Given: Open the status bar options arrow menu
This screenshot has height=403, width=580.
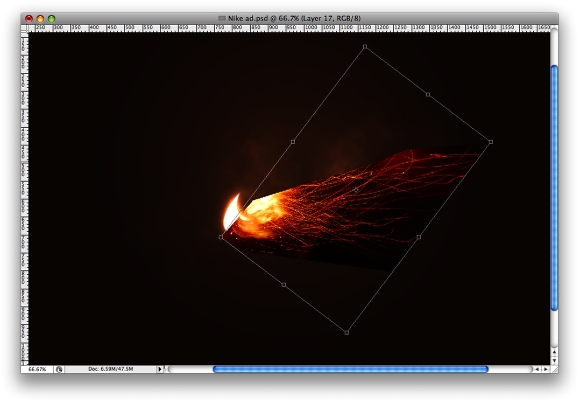Looking at the screenshot, I should pyautogui.click(x=160, y=369).
